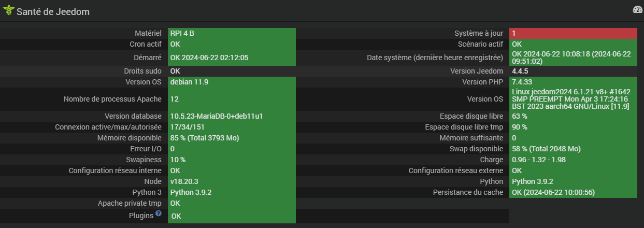Click the 'Swap disponible' label
The width and height of the screenshot is (644, 228).
pyautogui.click(x=475, y=149)
